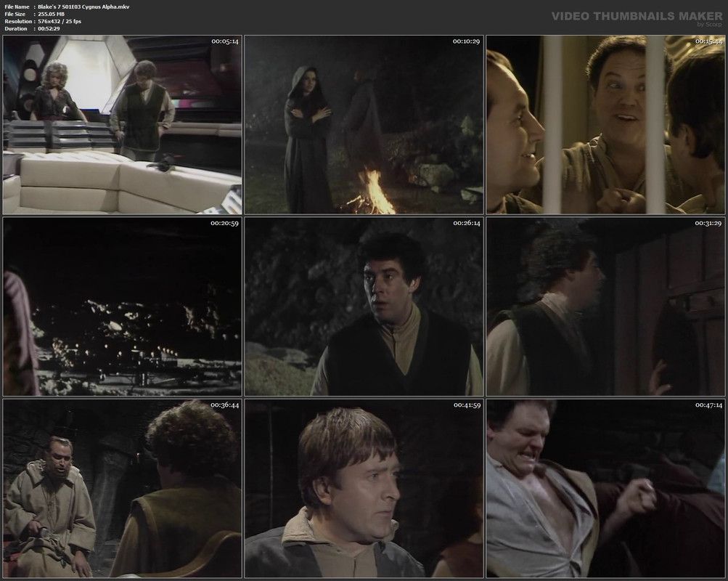This screenshot has height=581, width=728.
Task: Click the timestamp label 00:36:44
Action: coord(225,405)
